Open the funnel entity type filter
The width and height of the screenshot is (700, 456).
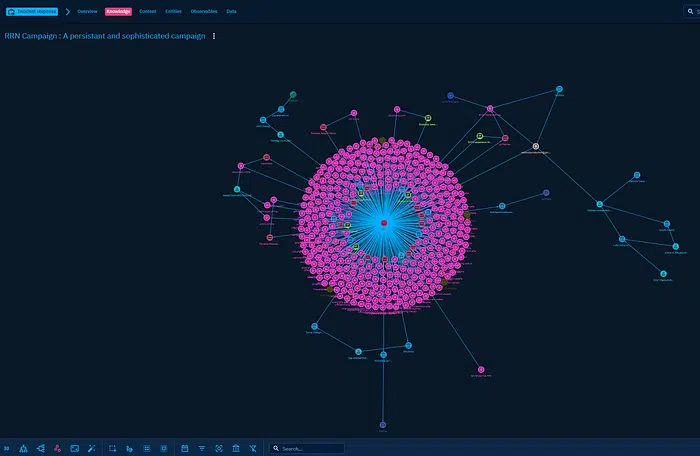tap(202, 449)
